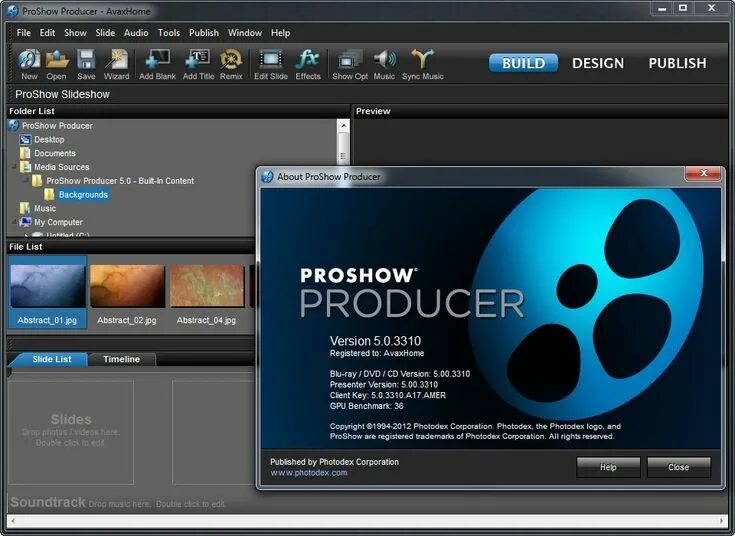Click the Remix toolbar icon
This screenshot has height=536, width=735.
point(231,64)
